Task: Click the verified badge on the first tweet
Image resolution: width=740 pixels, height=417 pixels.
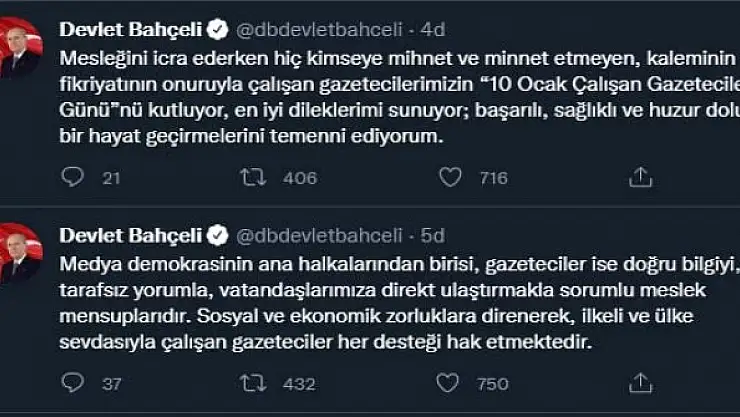Action: coord(215,28)
